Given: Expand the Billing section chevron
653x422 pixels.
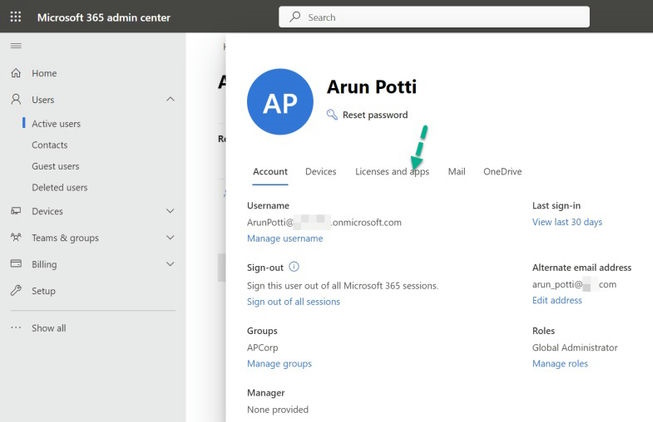Looking at the screenshot, I should pos(170,264).
